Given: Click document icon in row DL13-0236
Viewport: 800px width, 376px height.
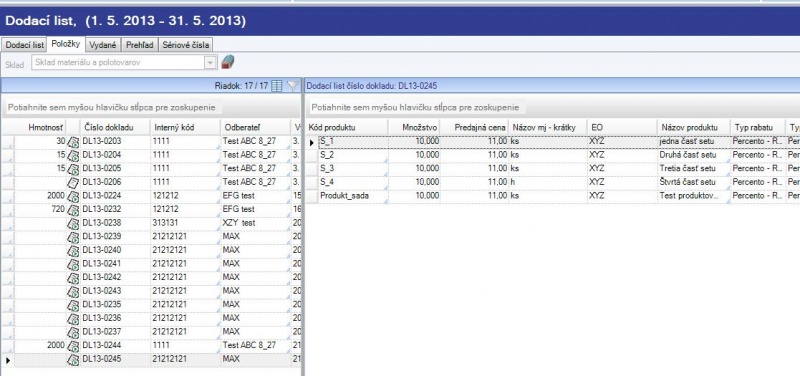Looking at the screenshot, I should pyautogui.click(x=73, y=318).
